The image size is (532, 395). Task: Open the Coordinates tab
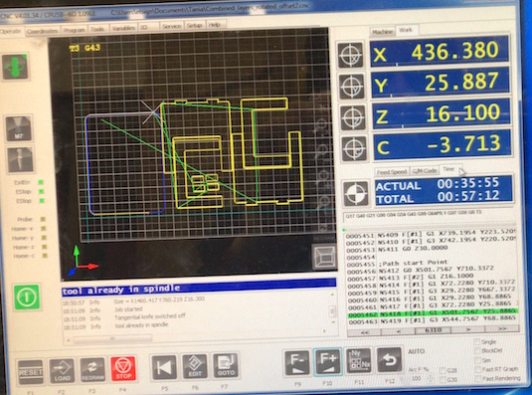pos(43,31)
